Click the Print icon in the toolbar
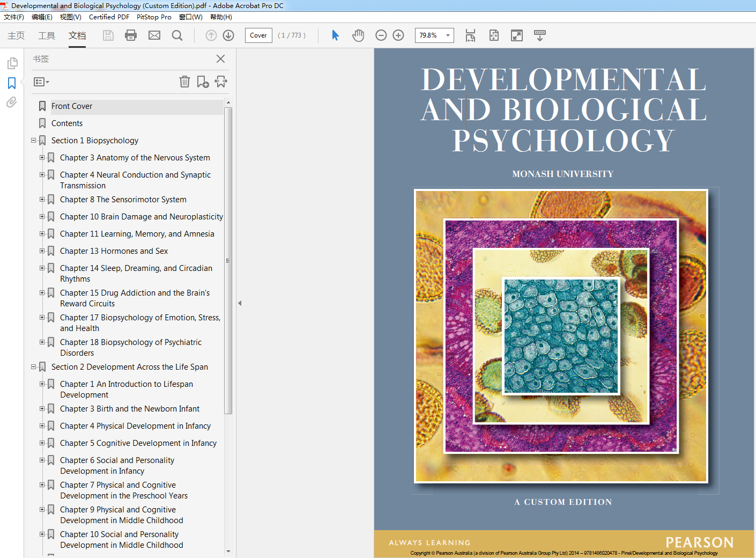Screen dimensions: 756x558 pyautogui.click(x=131, y=35)
